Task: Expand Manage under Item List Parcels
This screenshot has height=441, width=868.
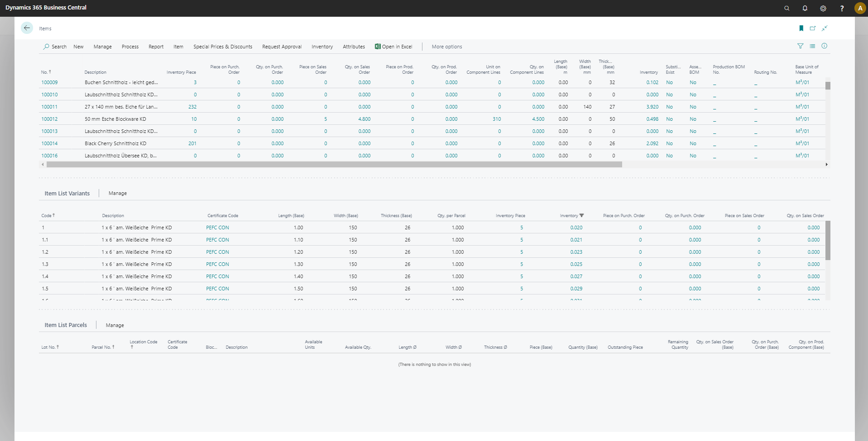Action: tap(115, 325)
